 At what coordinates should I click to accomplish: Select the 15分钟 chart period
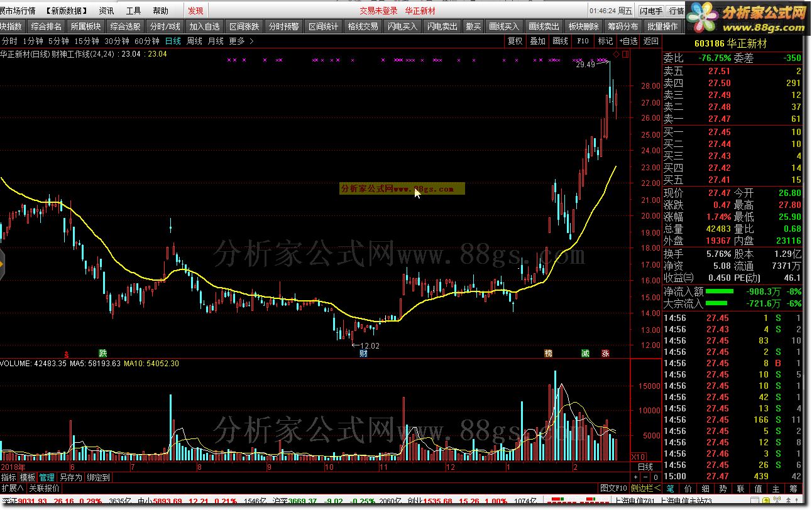pos(87,41)
